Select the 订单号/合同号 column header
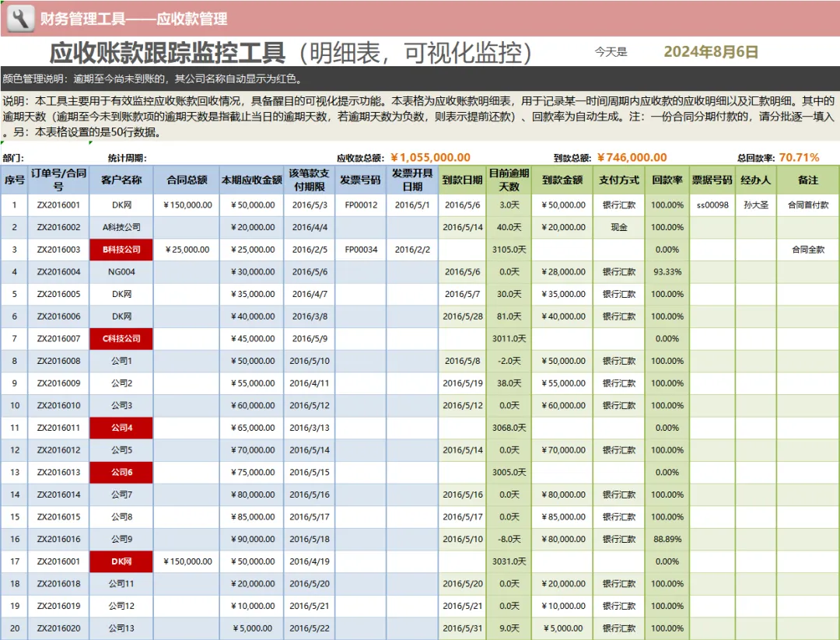Screen dimensions: 840x640 click(x=58, y=180)
